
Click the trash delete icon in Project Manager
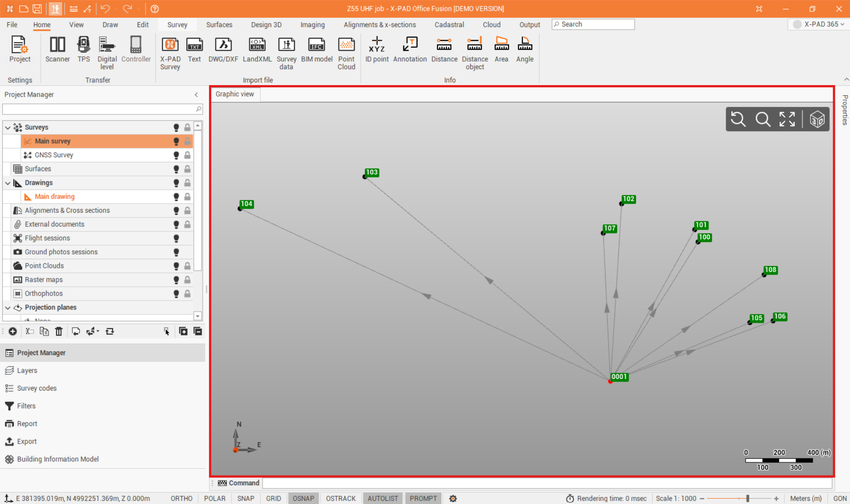[x=59, y=332]
